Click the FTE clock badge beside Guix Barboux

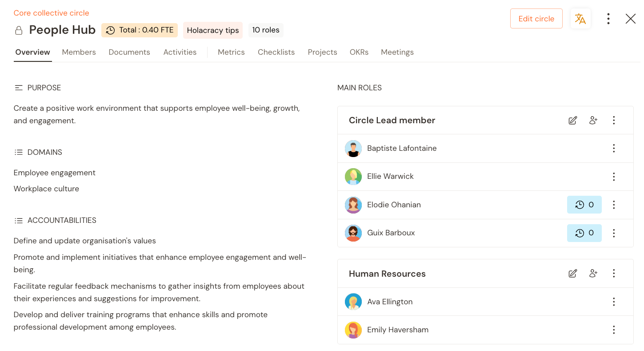pos(584,233)
